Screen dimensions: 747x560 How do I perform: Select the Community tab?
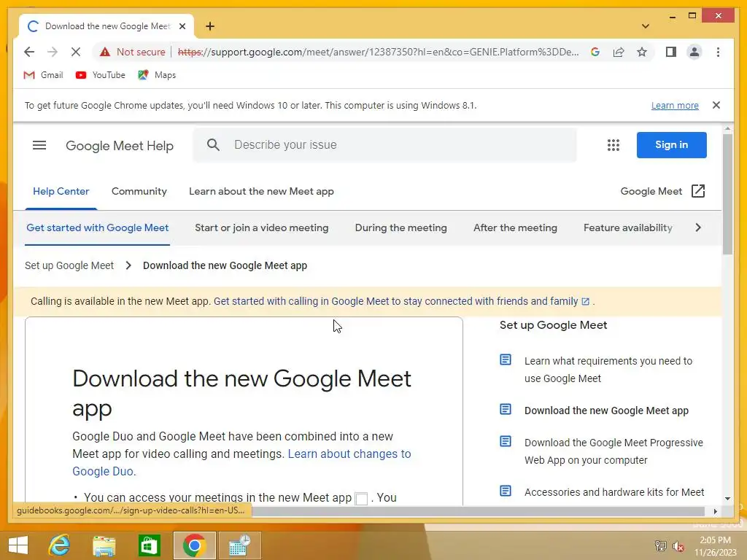point(139,192)
